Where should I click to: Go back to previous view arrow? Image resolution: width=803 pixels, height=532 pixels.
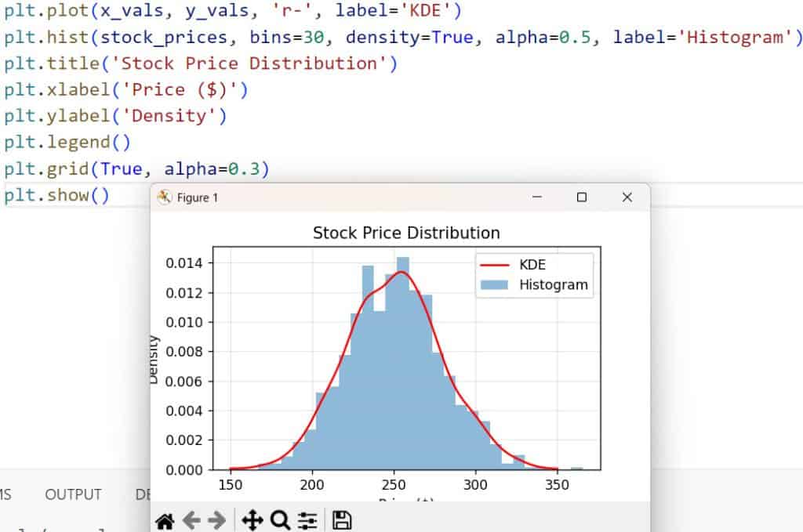[x=191, y=520]
